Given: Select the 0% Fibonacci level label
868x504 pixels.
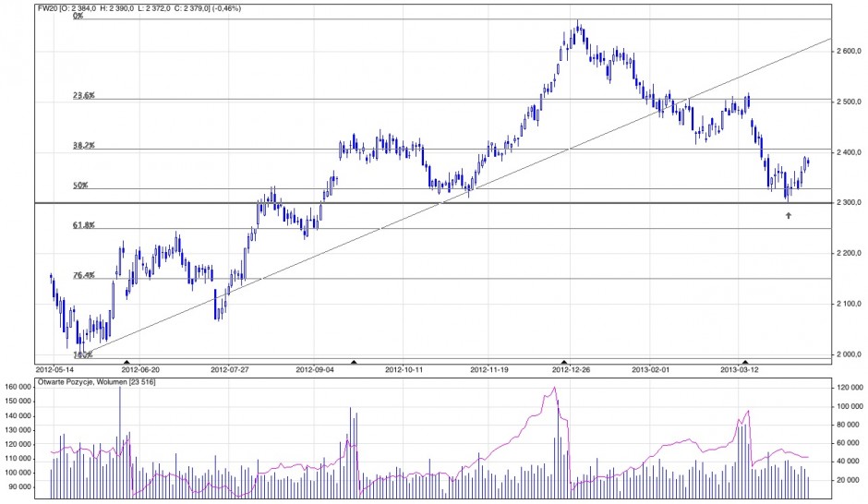Looking at the screenshot, I should click(78, 16).
